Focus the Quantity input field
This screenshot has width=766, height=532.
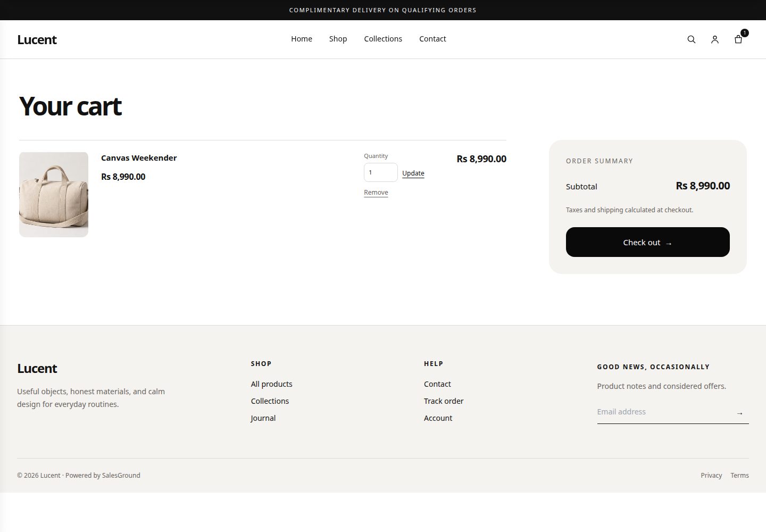pos(380,172)
